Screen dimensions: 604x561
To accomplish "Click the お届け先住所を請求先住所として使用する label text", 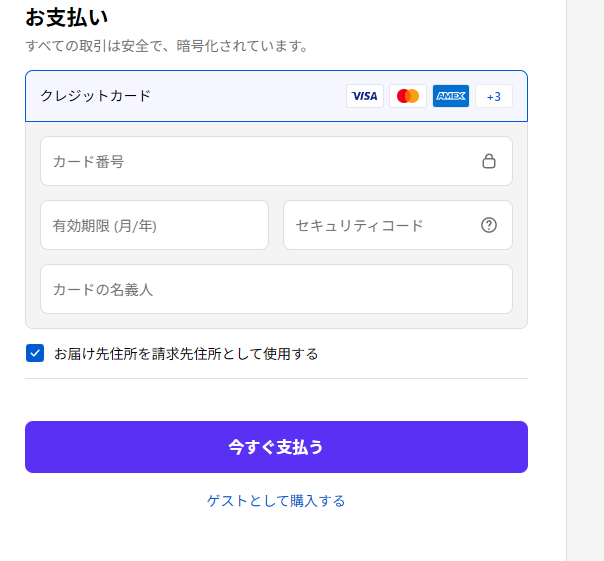I will tap(186, 353).
